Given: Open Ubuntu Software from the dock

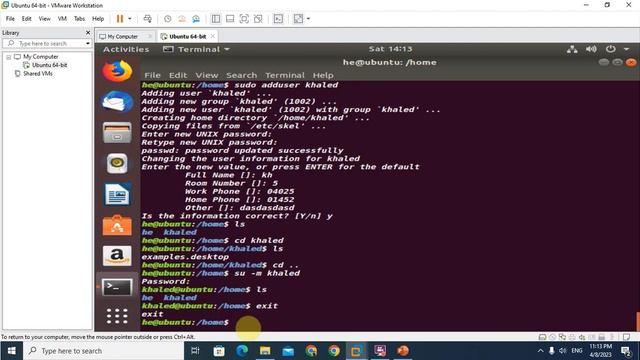Looking at the screenshot, I should 117,225.
